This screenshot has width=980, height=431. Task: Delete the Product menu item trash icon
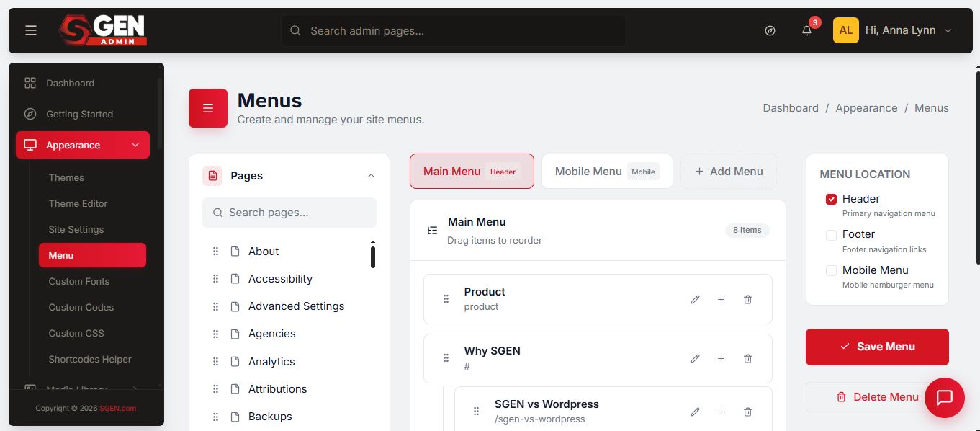click(747, 299)
